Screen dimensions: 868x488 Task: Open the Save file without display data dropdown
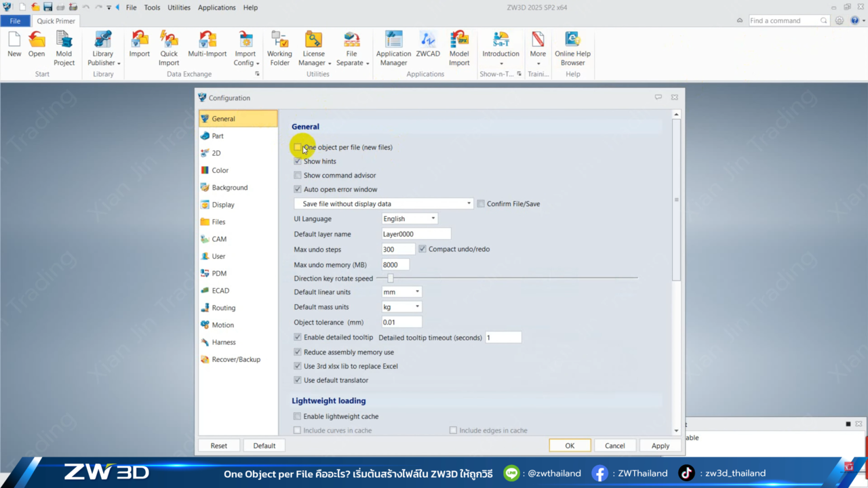(384, 204)
